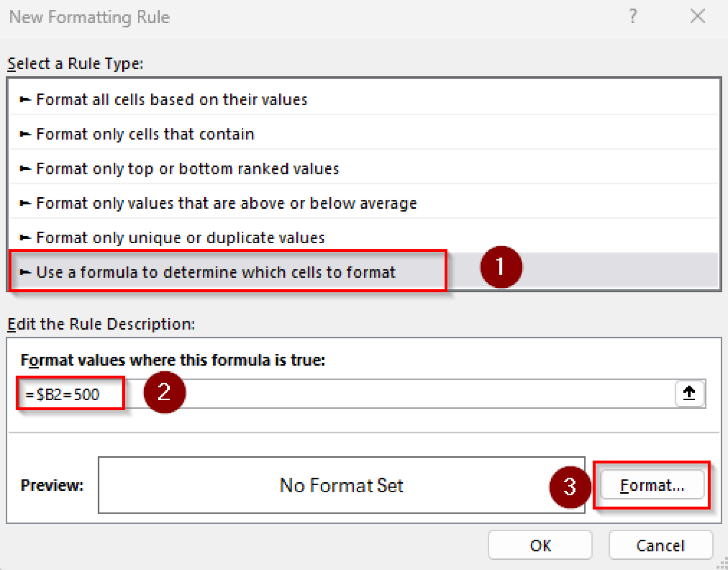Collapse the formula box with the arrow button
The height and width of the screenshot is (570, 728).
pos(690,394)
